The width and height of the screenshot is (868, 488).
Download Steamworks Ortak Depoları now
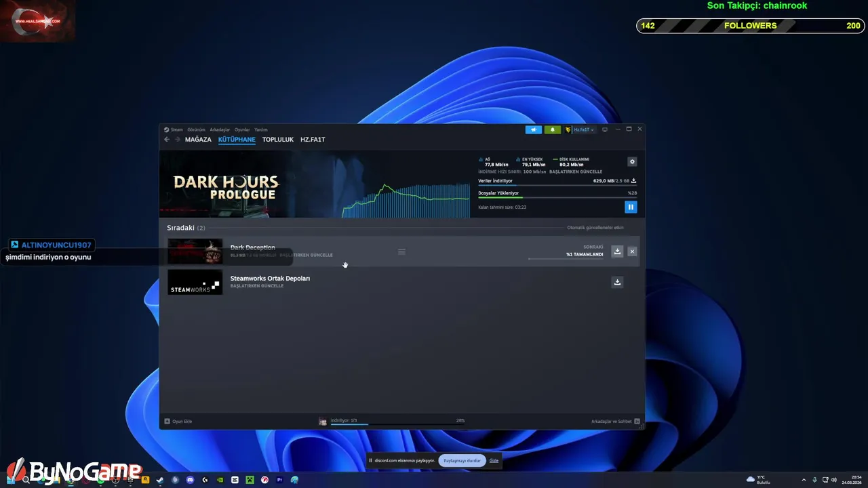coord(617,282)
